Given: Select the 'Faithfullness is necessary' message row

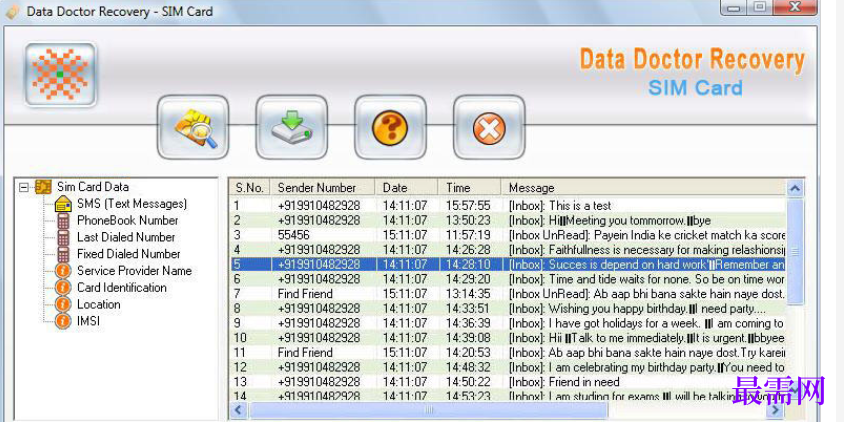Looking at the screenshot, I should [x=508, y=250].
